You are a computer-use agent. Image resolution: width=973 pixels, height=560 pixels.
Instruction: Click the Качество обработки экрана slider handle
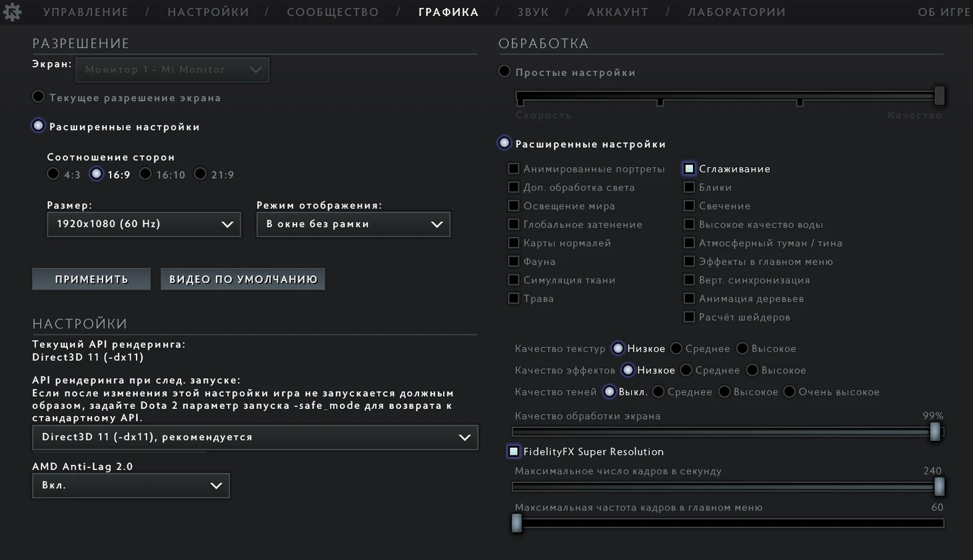[935, 432]
